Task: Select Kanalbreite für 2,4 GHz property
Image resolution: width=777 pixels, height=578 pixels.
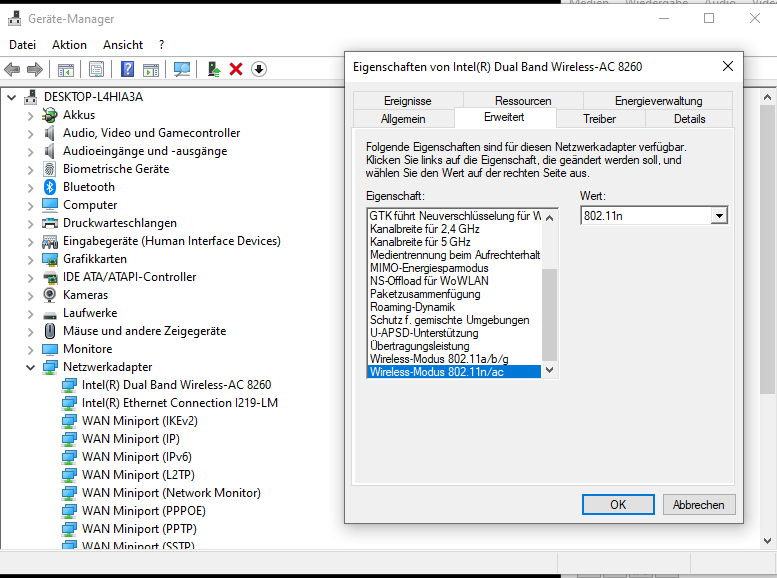Action: (x=425, y=229)
